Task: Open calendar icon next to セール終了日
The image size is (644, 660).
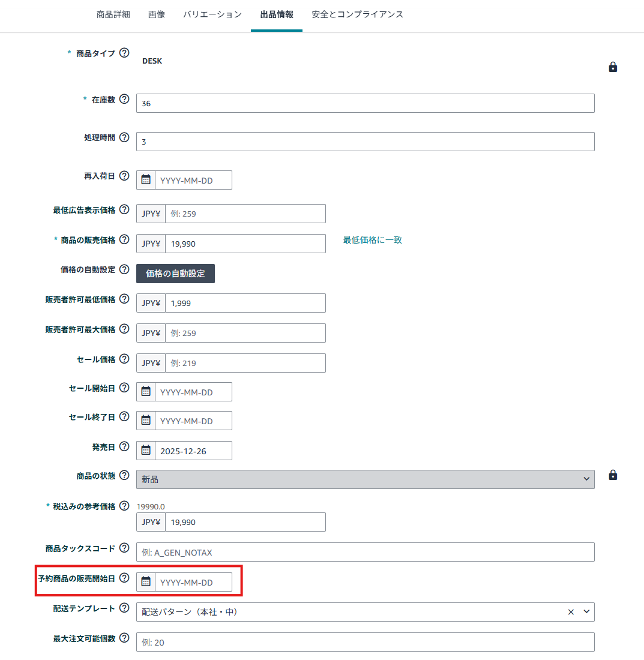Action: (146, 421)
